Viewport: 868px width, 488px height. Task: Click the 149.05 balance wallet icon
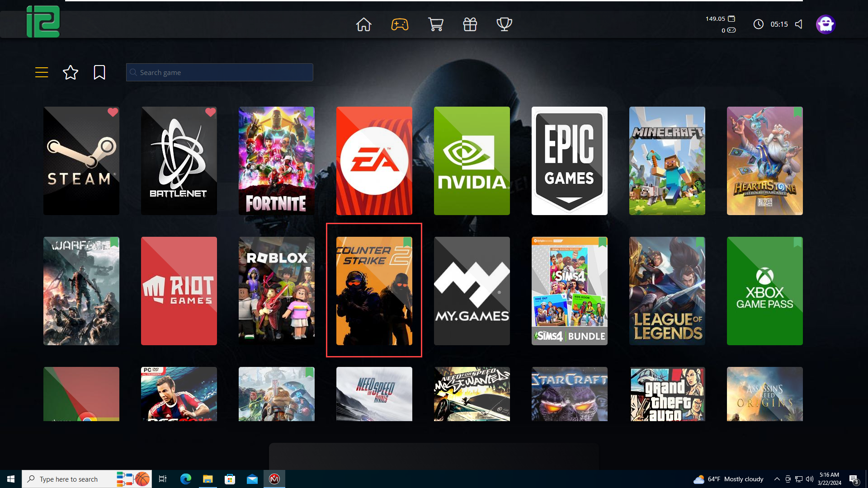[732, 19]
